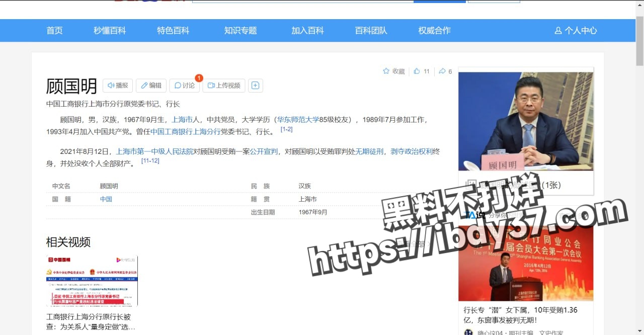The width and height of the screenshot is (644, 335).
Task: Click the 播报 speaker button
Action: [118, 86]
